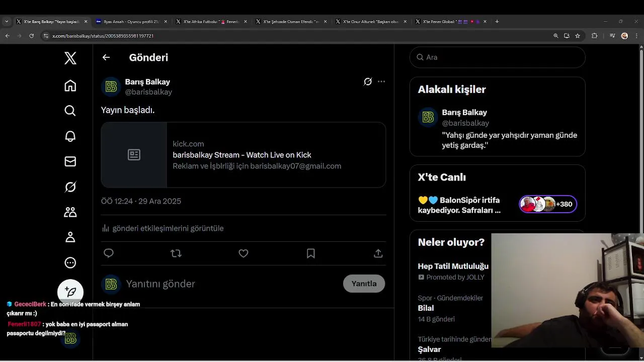644x362 pixels.
Task: Open the Profile person icon
Action: 70,237
